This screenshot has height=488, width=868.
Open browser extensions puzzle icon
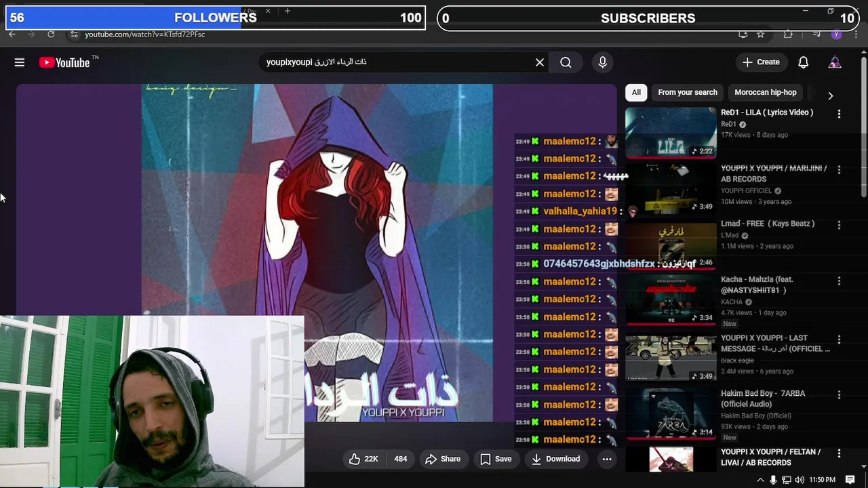click(x=787, y=34)
